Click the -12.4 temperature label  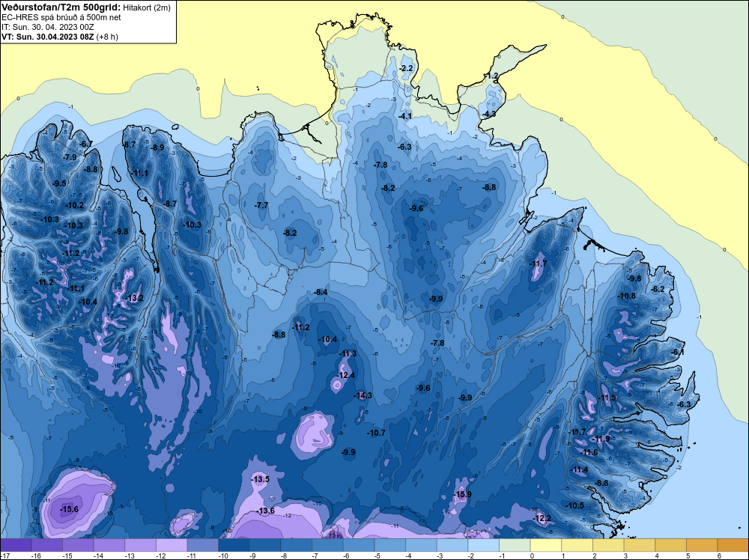[346, 375]
